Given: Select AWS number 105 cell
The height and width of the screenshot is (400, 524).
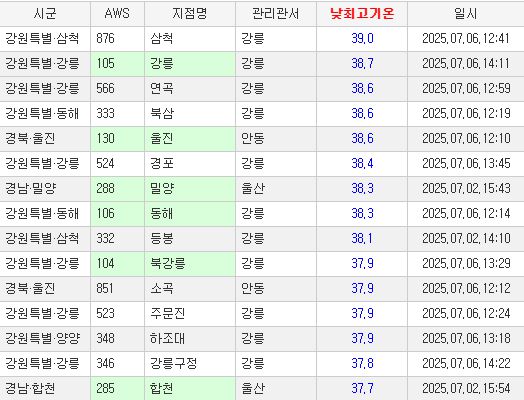Looking at the screenshot, I should pyautogui.click(x=117, y=63).
